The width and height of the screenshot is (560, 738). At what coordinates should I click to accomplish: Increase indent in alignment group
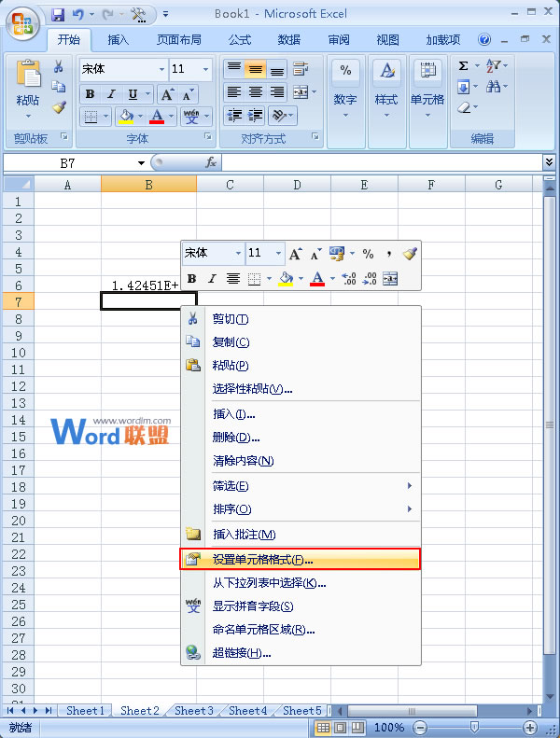tap(256, 116)
